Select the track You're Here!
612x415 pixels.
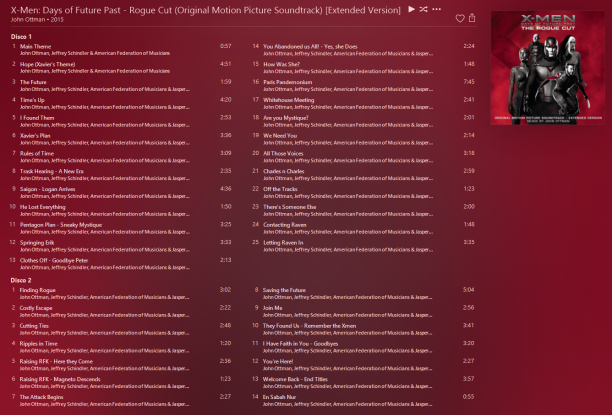coord(278,362)
